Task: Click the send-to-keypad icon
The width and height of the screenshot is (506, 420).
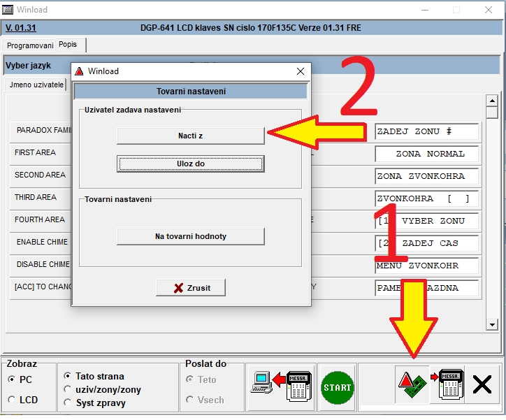Action: (x=447, y=386)
